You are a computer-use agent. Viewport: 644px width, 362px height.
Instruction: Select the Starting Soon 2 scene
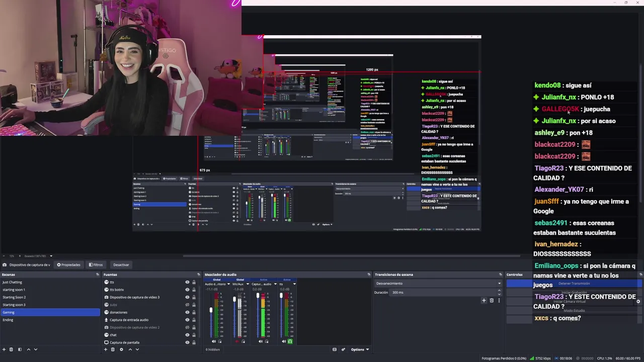(x=50, y=297)
